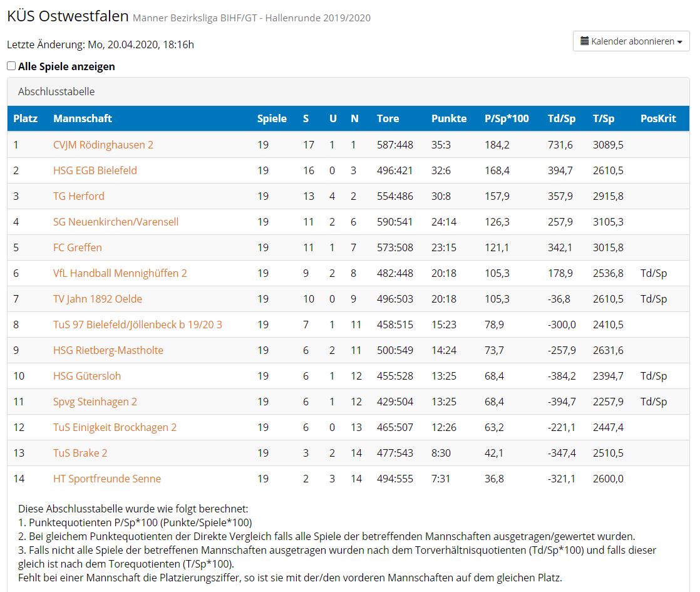Select PosKrit Td/Sp in Mennighüffen row
Viewport: 700px width, 592px height.
click(x=654, y=273)
